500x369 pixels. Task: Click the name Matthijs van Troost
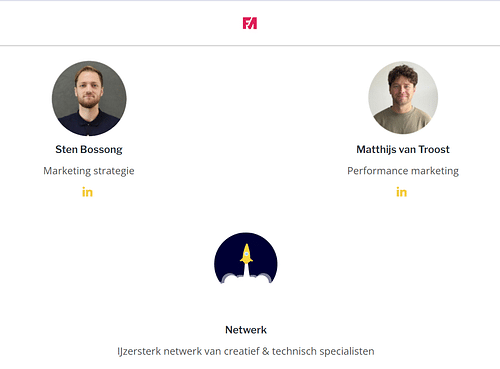(403, 149)
